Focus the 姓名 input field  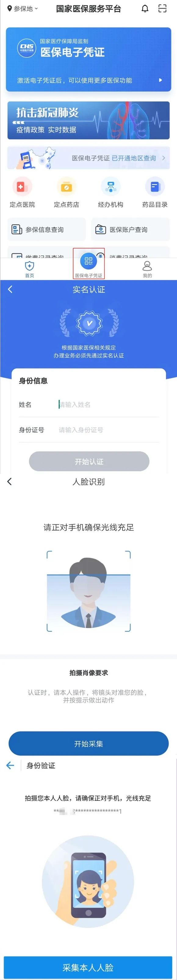109,404
